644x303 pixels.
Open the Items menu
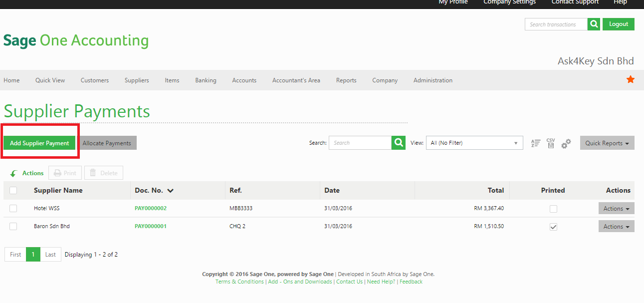pos(172,80)
